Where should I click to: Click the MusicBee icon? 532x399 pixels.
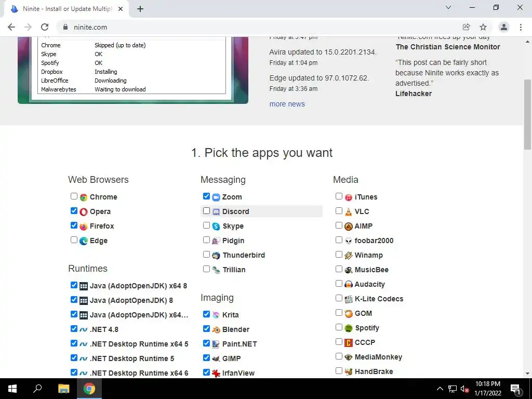point(349,270)
